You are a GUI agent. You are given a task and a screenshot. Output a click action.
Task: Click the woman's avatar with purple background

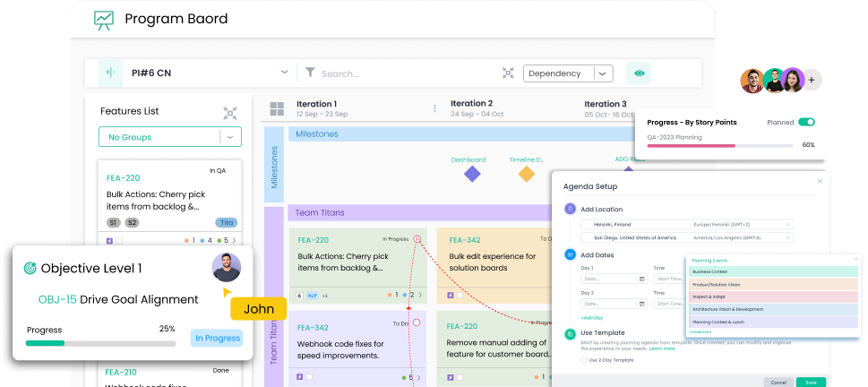click(792, 81)
